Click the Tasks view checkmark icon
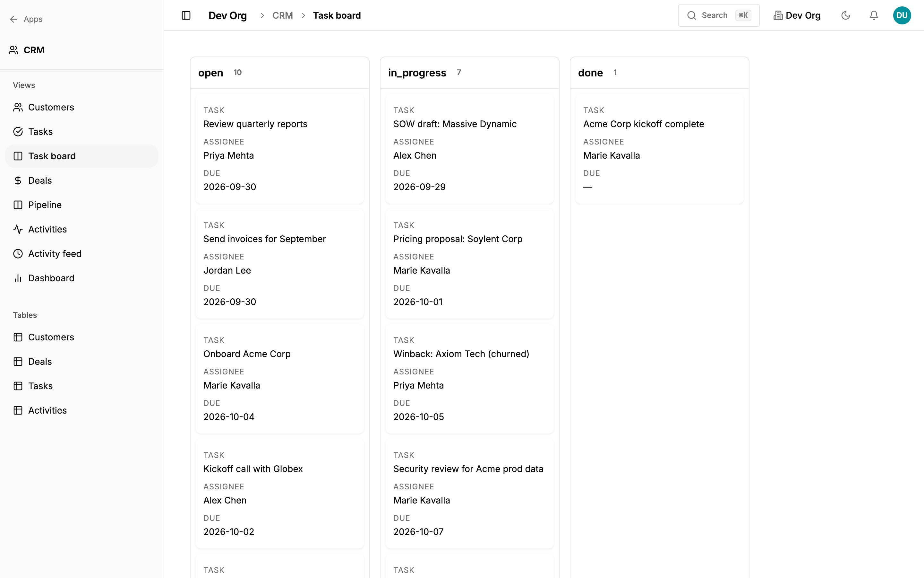Image resolution: width=924 pixels, height=578 pixels. 18,132
